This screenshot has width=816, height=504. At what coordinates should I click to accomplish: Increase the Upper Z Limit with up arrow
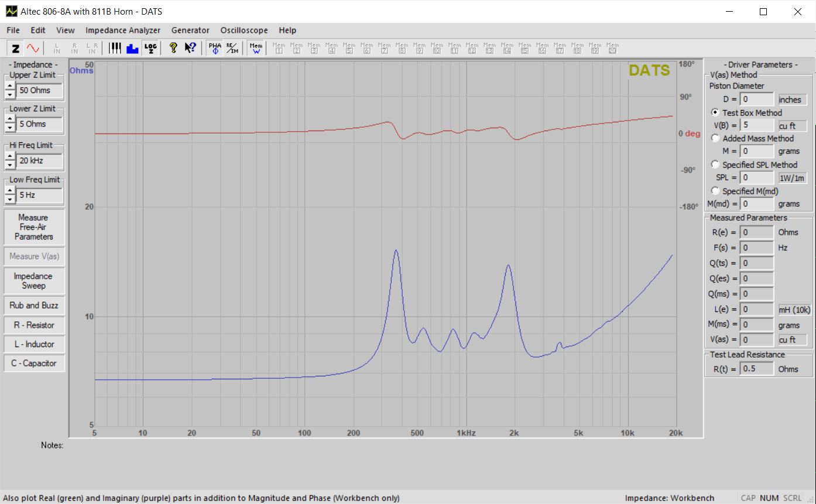click(x=10, y=86)
